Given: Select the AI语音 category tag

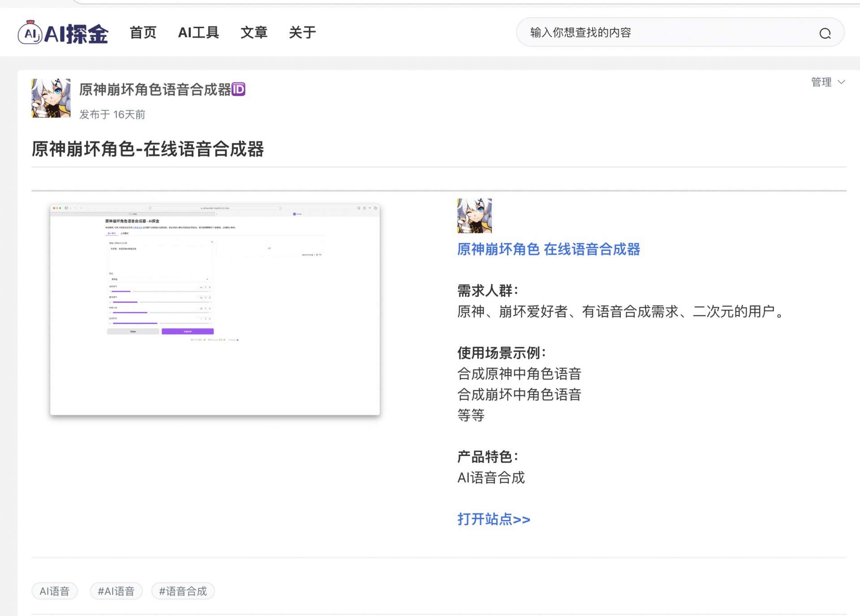Looking at the screenshot, I should coord(55,591).
